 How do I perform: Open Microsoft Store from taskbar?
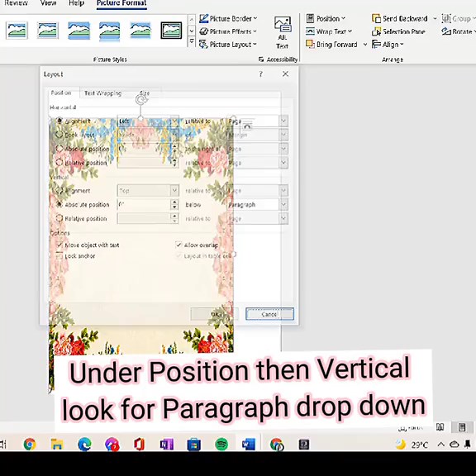pyautogui.click(x=194, y=445)
